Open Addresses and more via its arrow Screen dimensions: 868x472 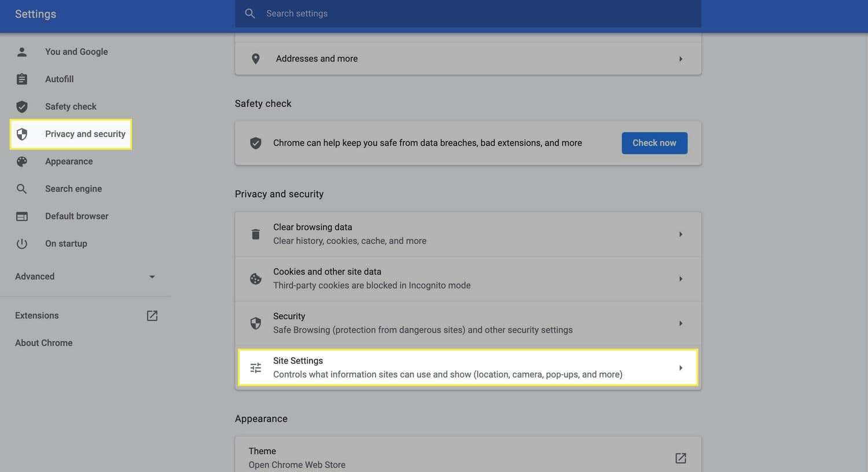pos(681,59)
